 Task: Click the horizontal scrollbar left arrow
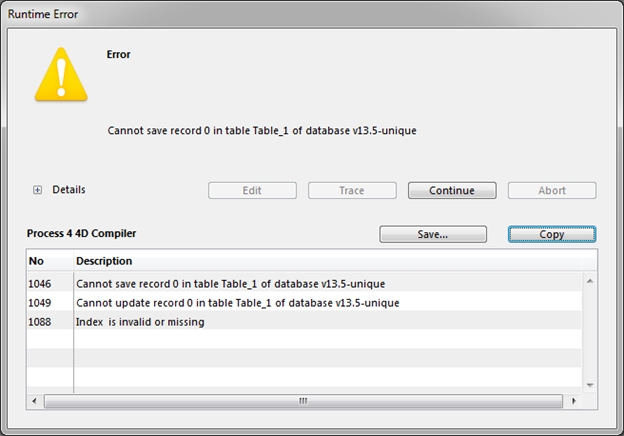pos(36,401)
